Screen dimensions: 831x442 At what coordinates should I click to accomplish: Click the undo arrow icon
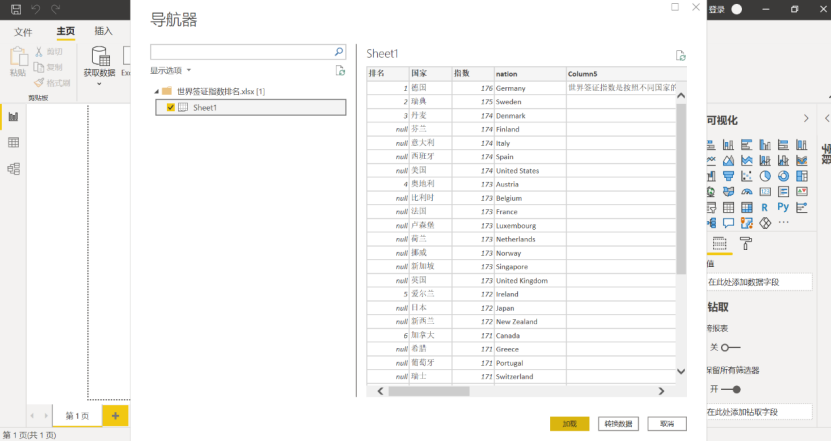[36, 9]
